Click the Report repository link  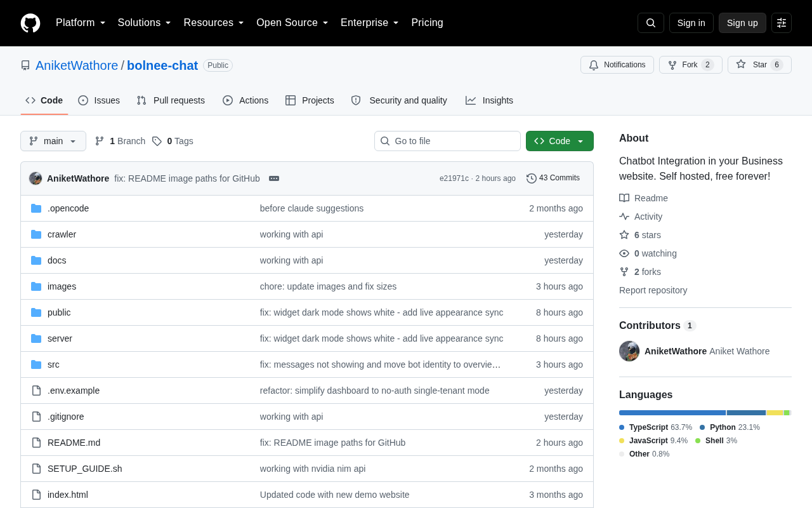click(653, 290)
